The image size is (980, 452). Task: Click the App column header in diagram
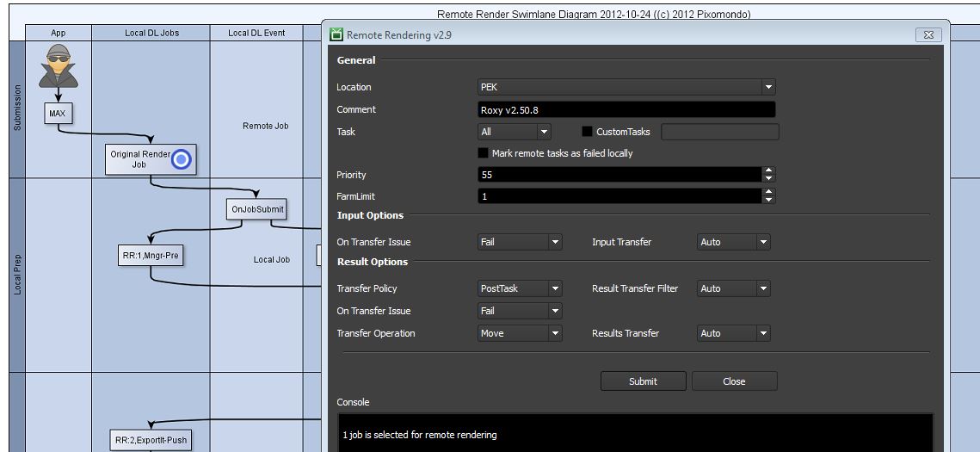click(x=59, y=33)
